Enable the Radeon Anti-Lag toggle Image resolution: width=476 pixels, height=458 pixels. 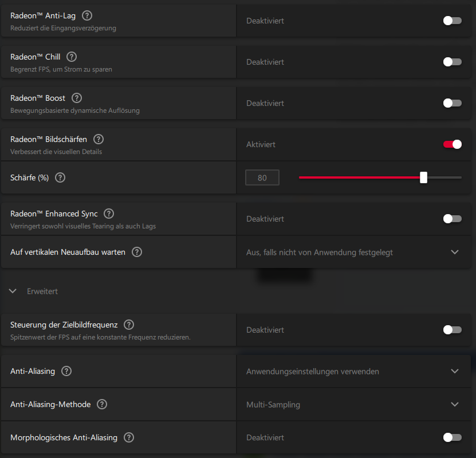[453, 21]
